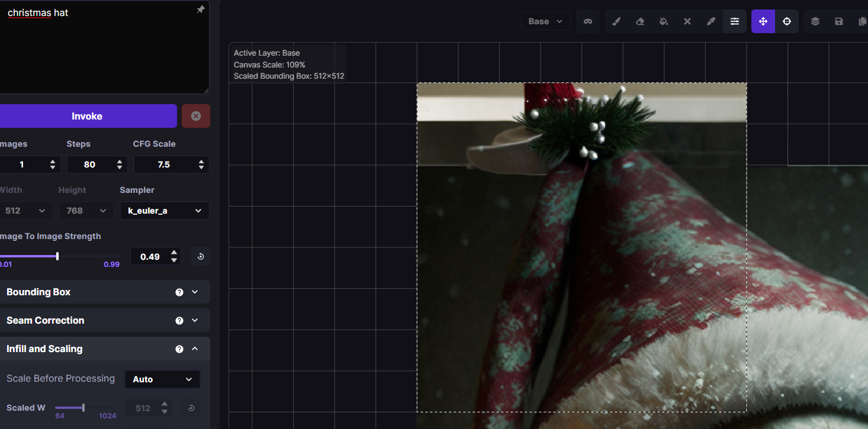Viewport: 868px width, 429px height.
Task: Open the Base layer selector
Action: point(545,21)
